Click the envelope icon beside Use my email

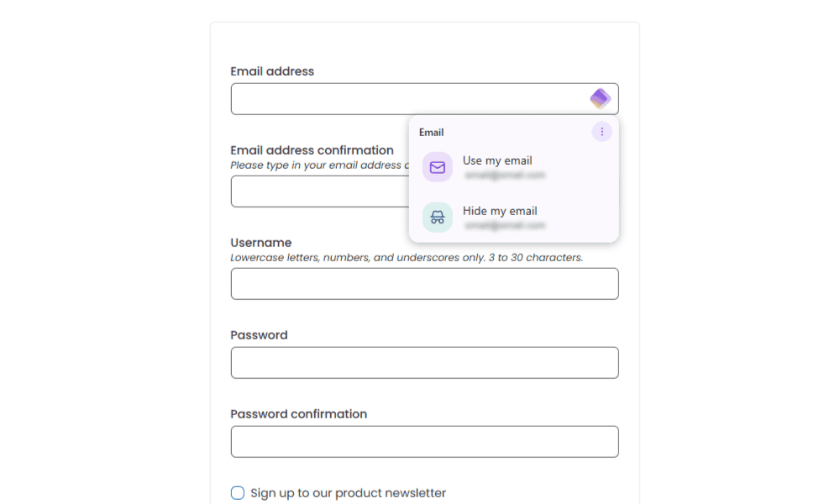point(438,167)
